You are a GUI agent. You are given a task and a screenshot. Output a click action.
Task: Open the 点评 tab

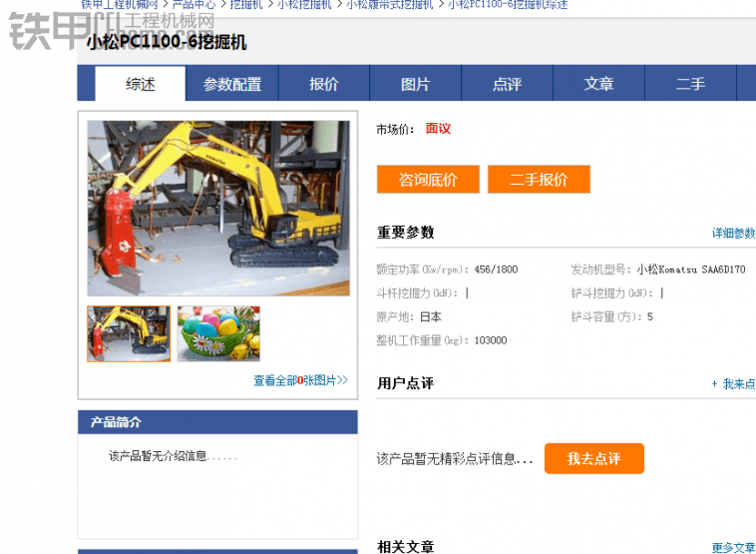tap(507, 84)
